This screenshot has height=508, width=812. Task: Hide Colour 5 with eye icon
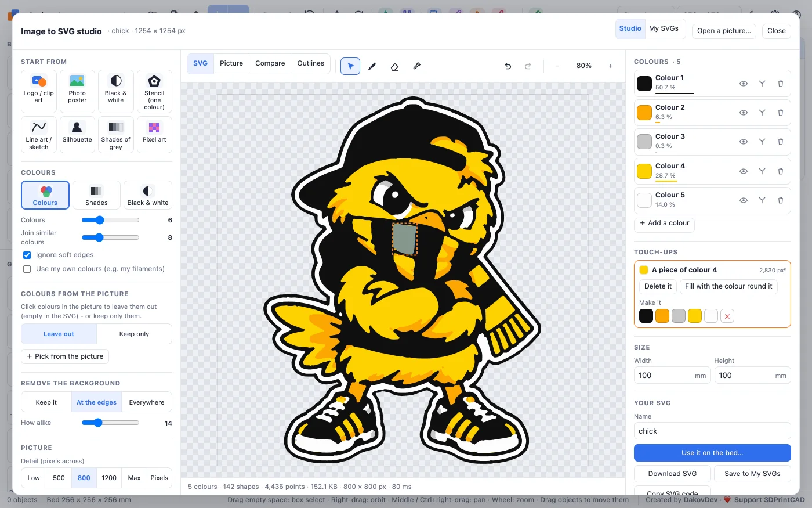tap(744, 200)
